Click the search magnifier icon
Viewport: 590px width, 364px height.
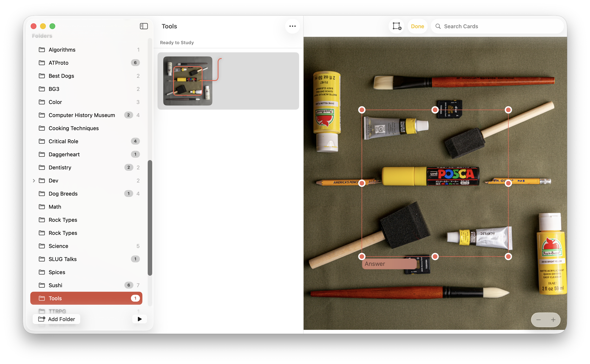[438, 26]
